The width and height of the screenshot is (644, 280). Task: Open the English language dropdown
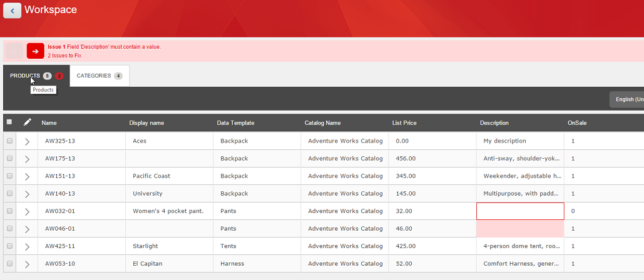[628, 99]
